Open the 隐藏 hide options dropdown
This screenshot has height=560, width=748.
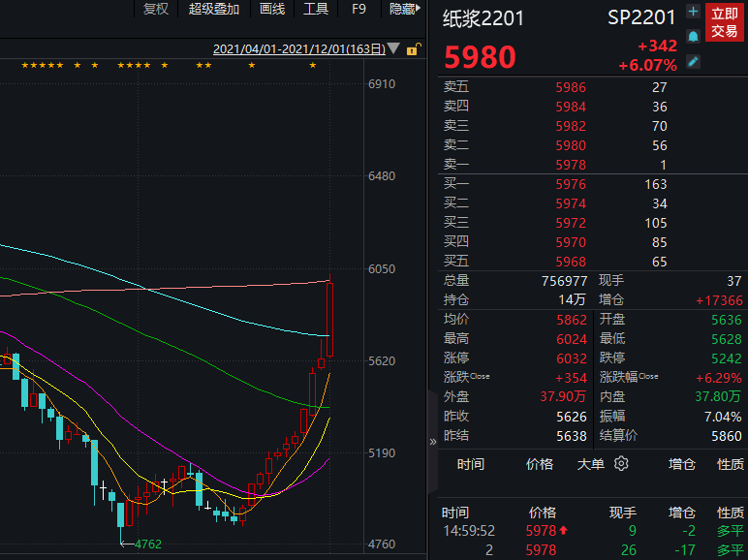pos(405,9)
